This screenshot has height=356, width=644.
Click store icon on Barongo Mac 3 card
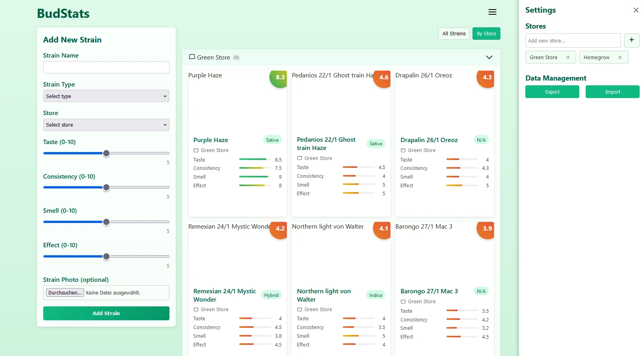[x=403, y=302]
